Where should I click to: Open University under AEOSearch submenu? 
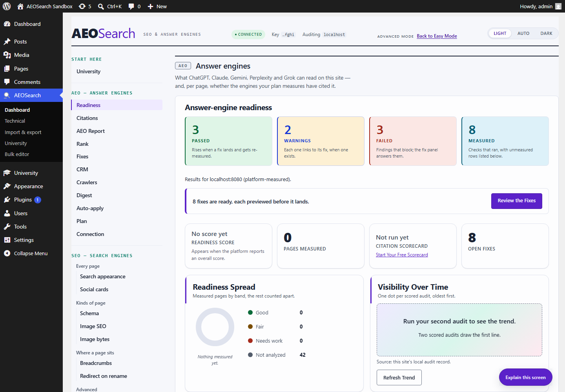coord(16,143)
